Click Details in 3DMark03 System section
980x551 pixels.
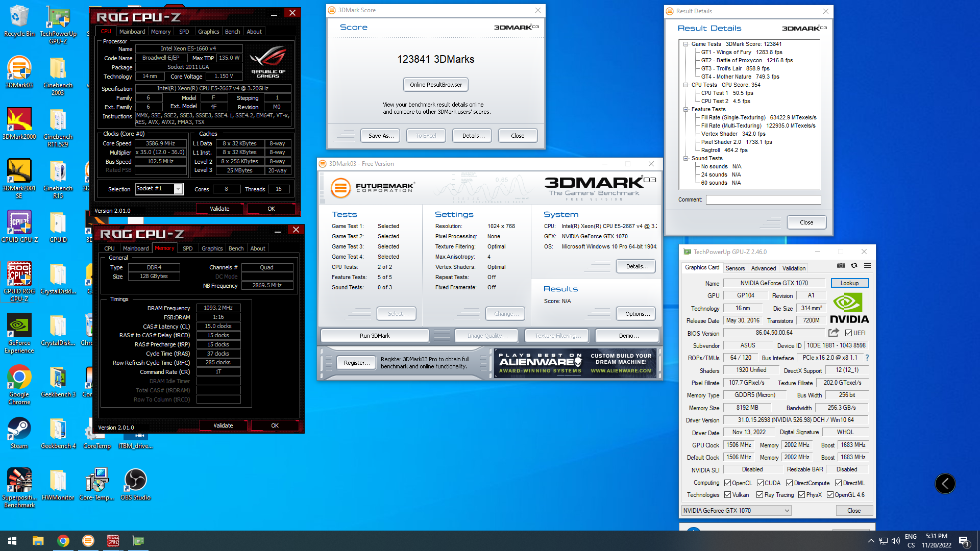[637, 266]
